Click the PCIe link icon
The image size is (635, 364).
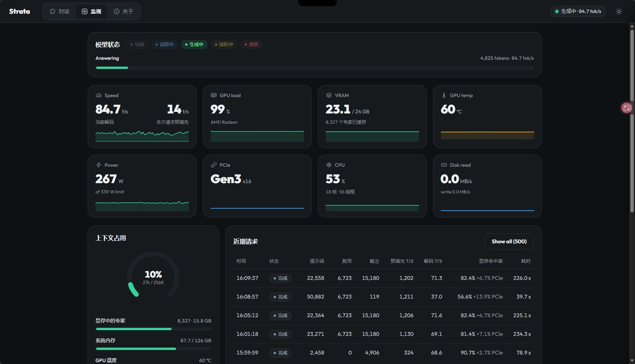(x=214, y=165)
